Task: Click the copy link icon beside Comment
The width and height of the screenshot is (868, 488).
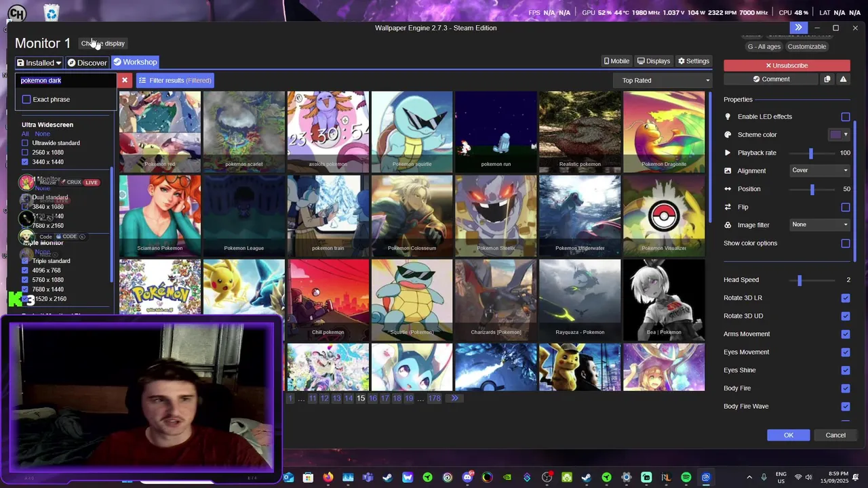Action: 827,79
